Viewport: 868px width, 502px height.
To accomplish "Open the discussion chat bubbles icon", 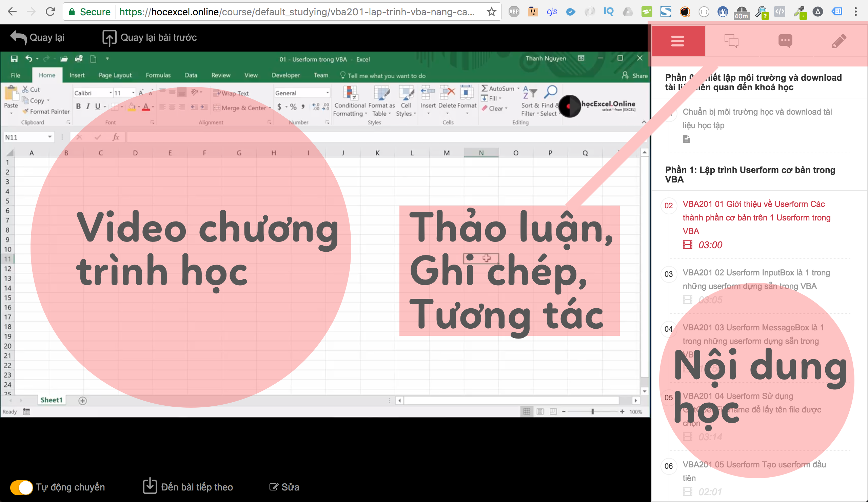I will [731, 41].
